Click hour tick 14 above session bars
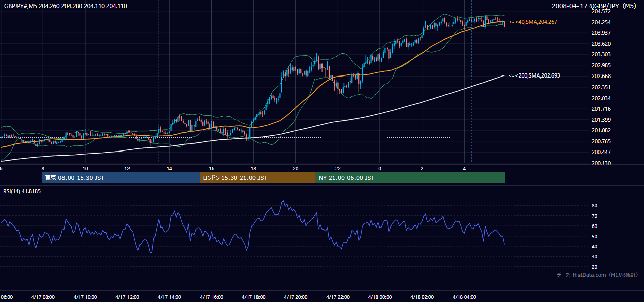This screenshot has height=302, width=644. [169, 169]
